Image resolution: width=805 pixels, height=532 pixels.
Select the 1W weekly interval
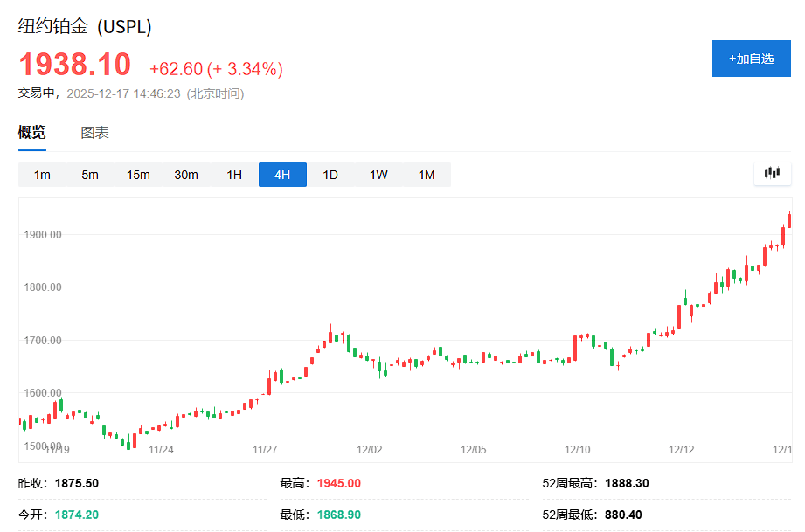[x=378, y=175]
